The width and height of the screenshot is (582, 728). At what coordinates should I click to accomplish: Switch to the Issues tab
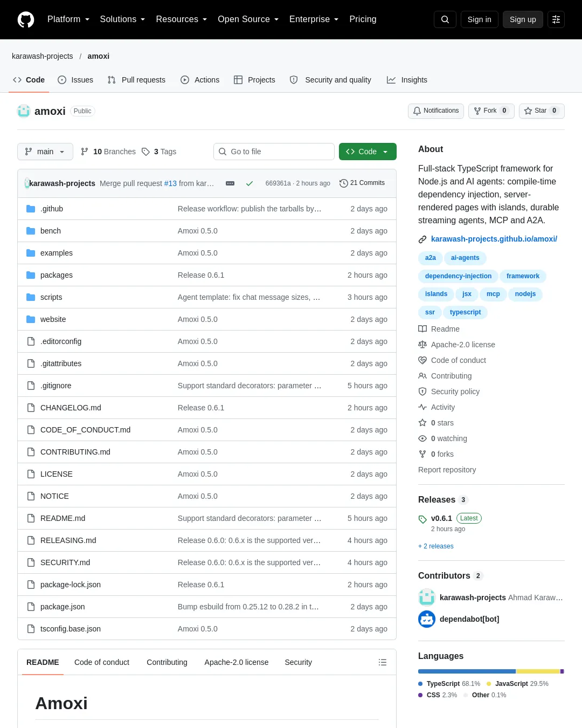point(75,80)
